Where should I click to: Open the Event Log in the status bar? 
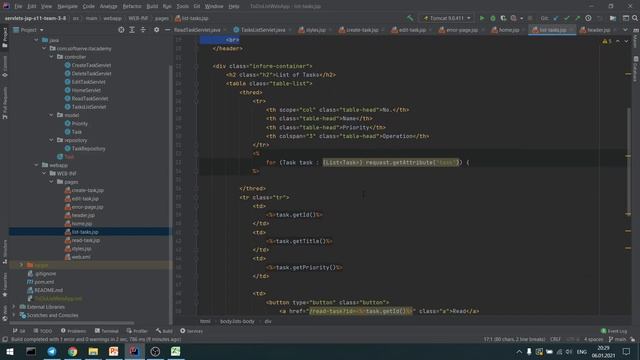(614, 331)
